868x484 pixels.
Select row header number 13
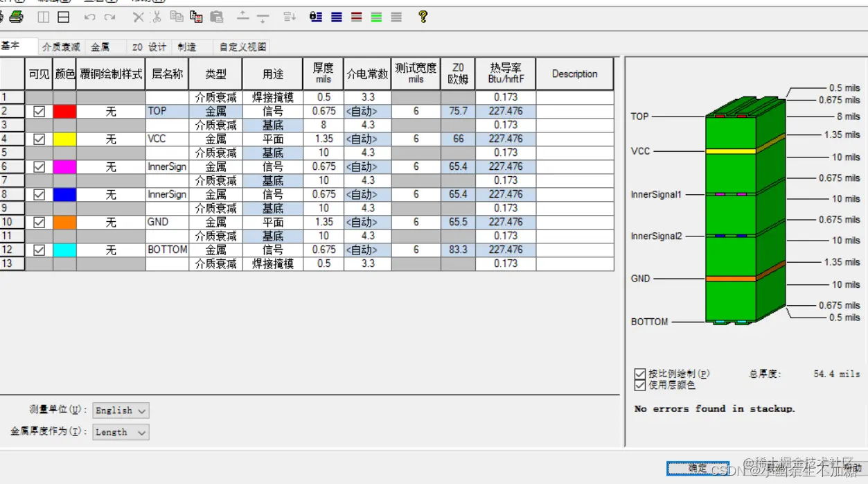tap(12, 263)
